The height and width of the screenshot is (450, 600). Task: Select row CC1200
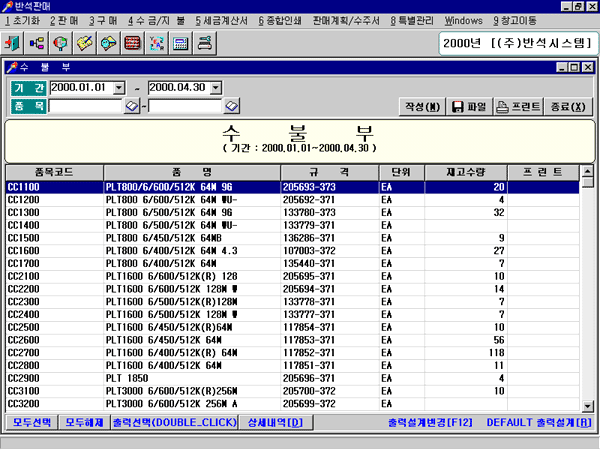click(x=293, y=200)
